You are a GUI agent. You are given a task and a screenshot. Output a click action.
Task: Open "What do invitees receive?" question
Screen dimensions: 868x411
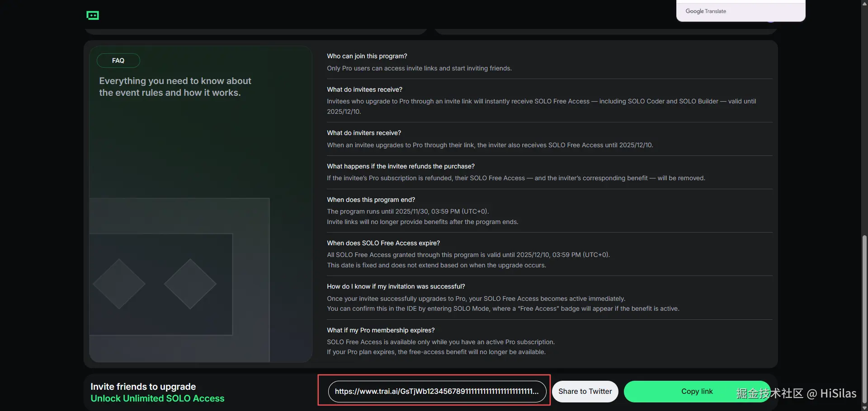tap(364, 89)
